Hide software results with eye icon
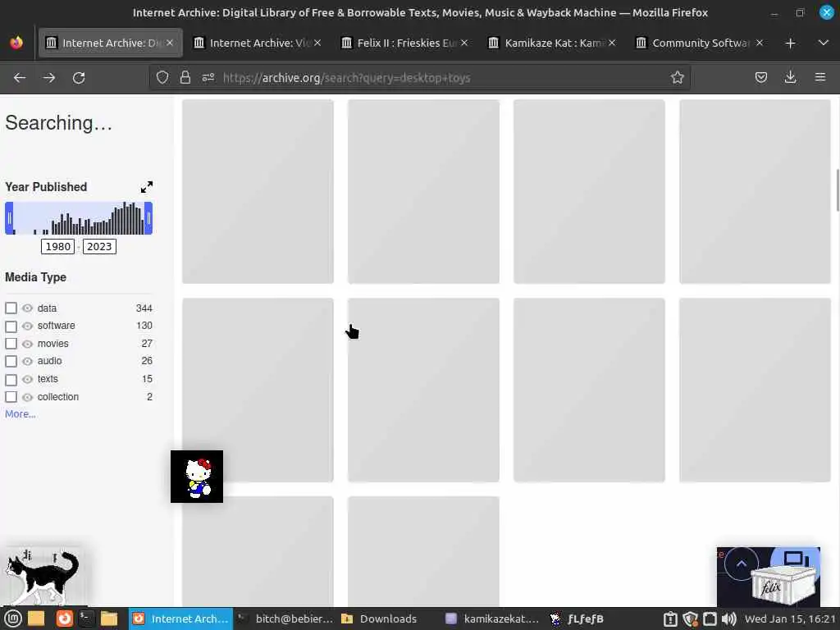 [27, 326]
